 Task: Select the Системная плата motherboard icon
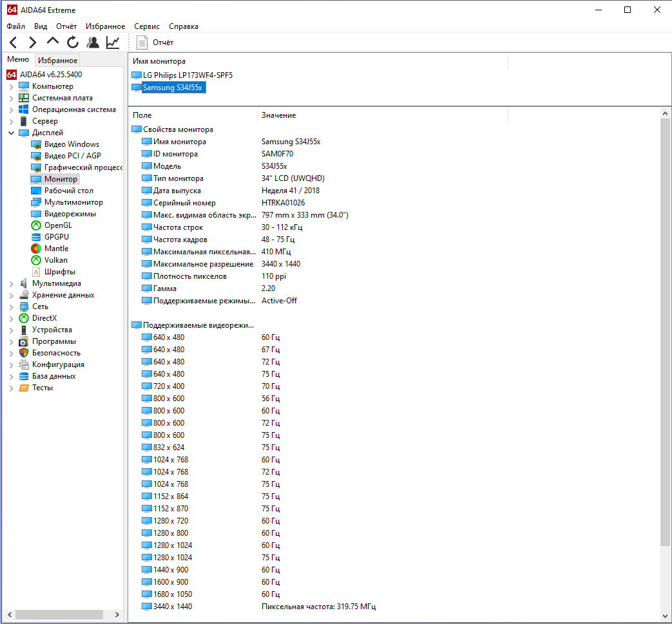click(24, 98)
